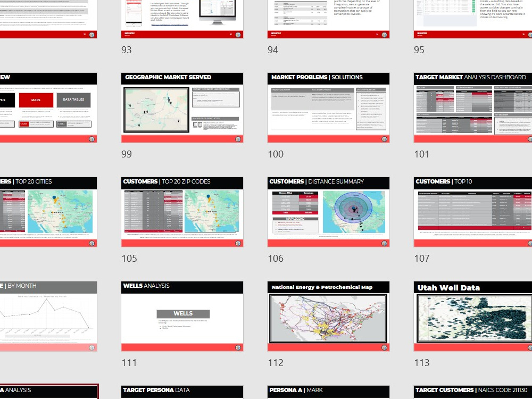Select slide 94 thumbnail
This screenshot has height=399, width=532.
[x=328, y=19]
